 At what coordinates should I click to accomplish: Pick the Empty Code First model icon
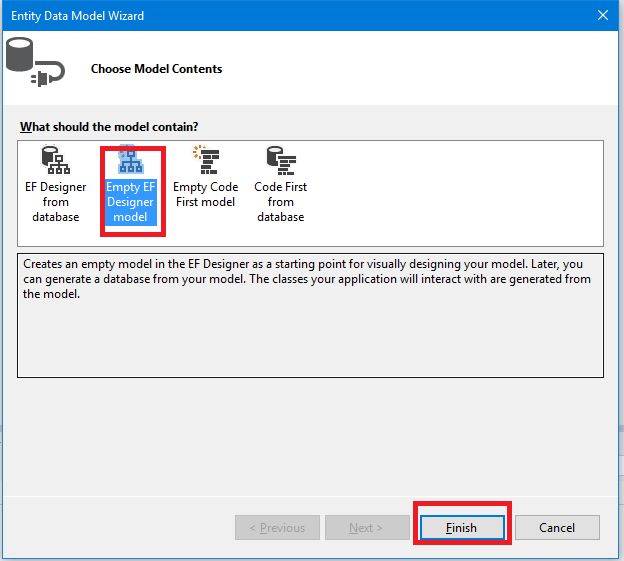pos(206,160)
